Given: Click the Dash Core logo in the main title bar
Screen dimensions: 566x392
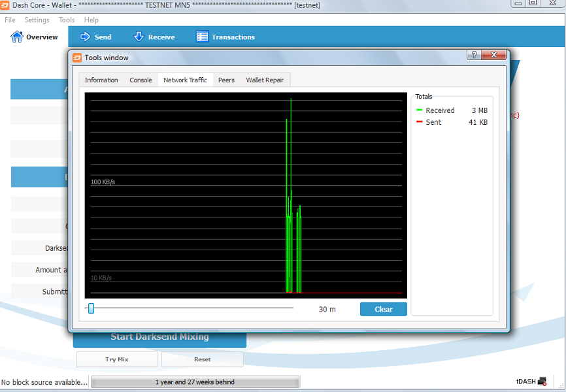Looking at the screenshot, I should pyautogui.click(x=5, y=5).
